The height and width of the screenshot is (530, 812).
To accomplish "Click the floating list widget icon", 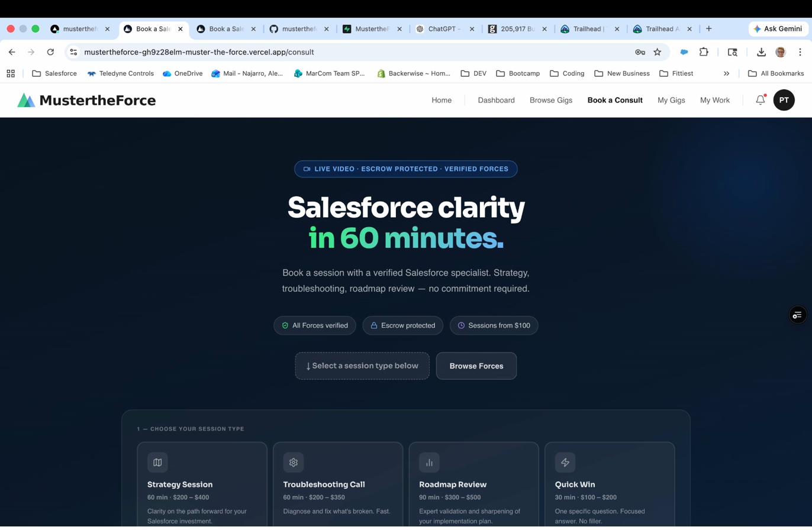I will (x=797, y=315).
